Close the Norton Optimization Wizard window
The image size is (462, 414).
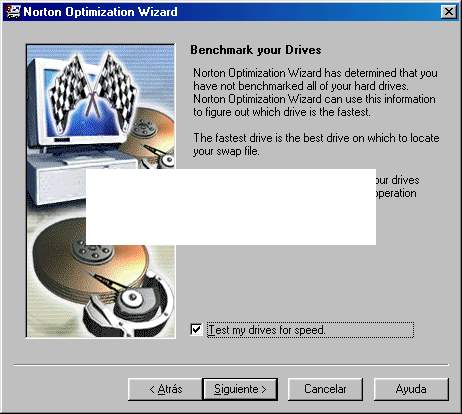click(x=449, y=12)
